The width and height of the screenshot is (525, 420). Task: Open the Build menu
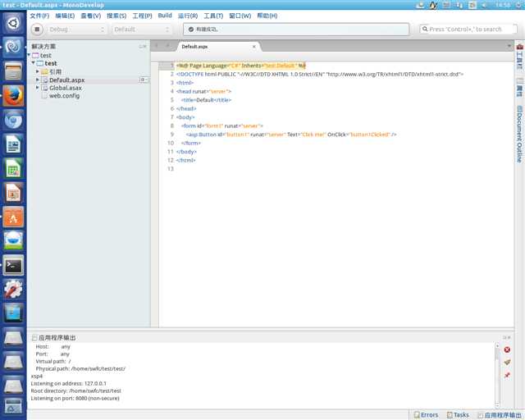click(x=165, y=16)
